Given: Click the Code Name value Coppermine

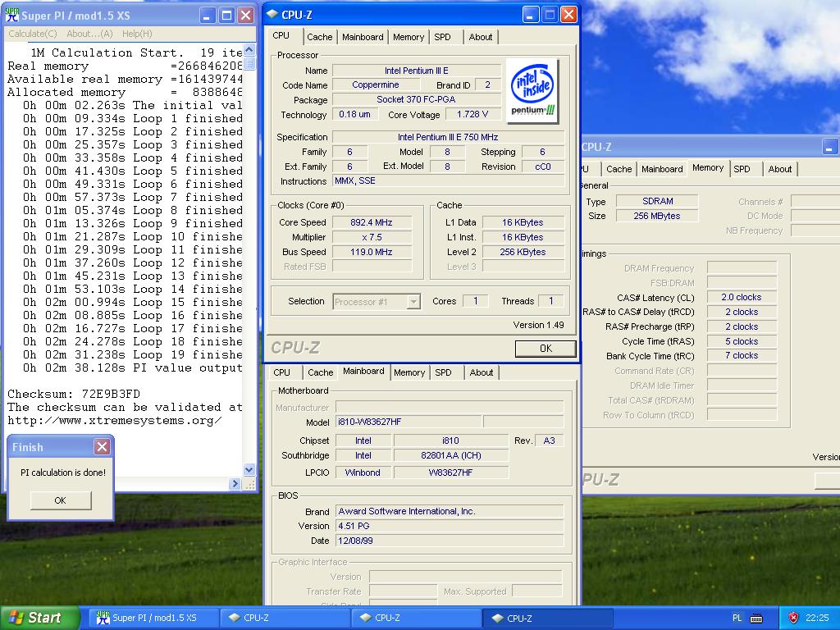Looking at the screenshot, I should coord(375,84).
